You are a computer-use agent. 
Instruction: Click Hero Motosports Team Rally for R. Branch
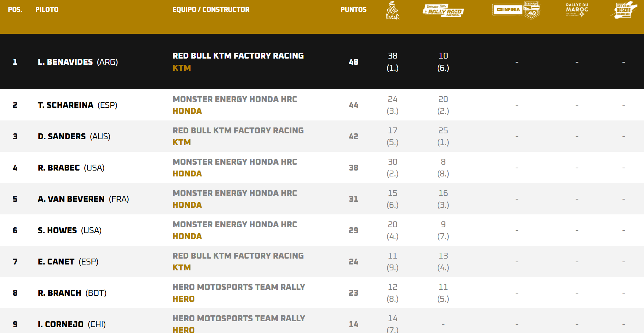pos(239,287)
